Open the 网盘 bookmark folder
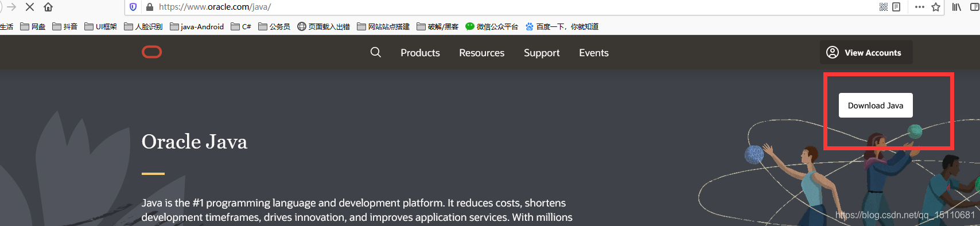Image resolution: width=980 pixels, height=226 pixels. point(33,26)
